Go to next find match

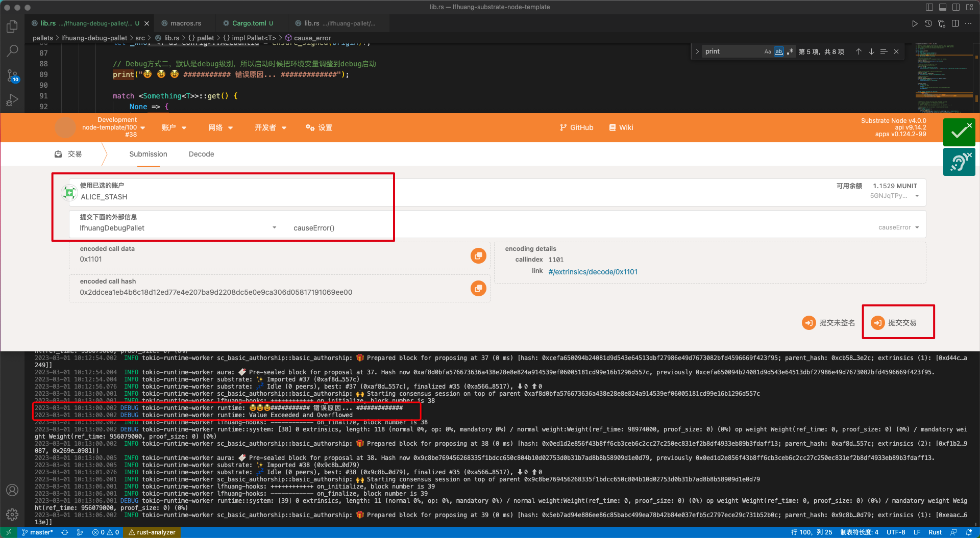click(871, 52)
